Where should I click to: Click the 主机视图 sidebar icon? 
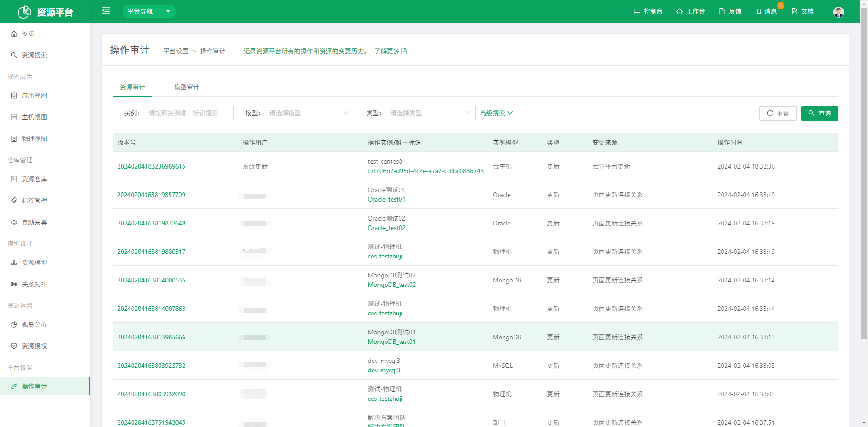pyautogui.click(x=14, y=117)
